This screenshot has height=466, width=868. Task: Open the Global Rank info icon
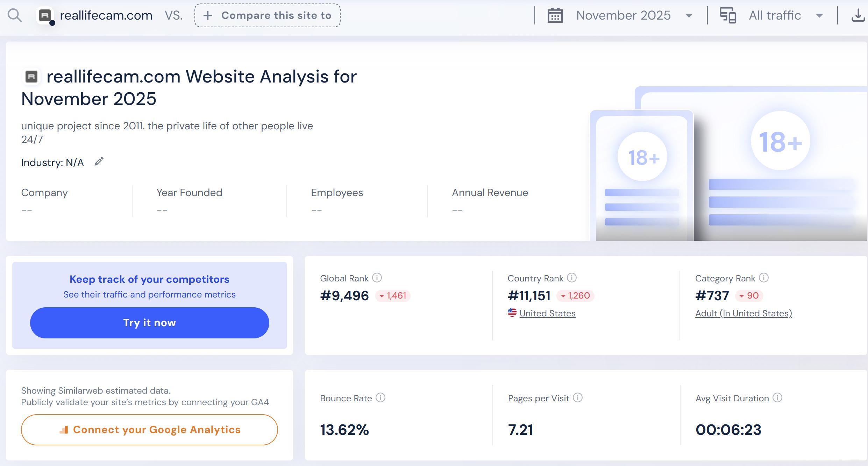click(377, 278)
